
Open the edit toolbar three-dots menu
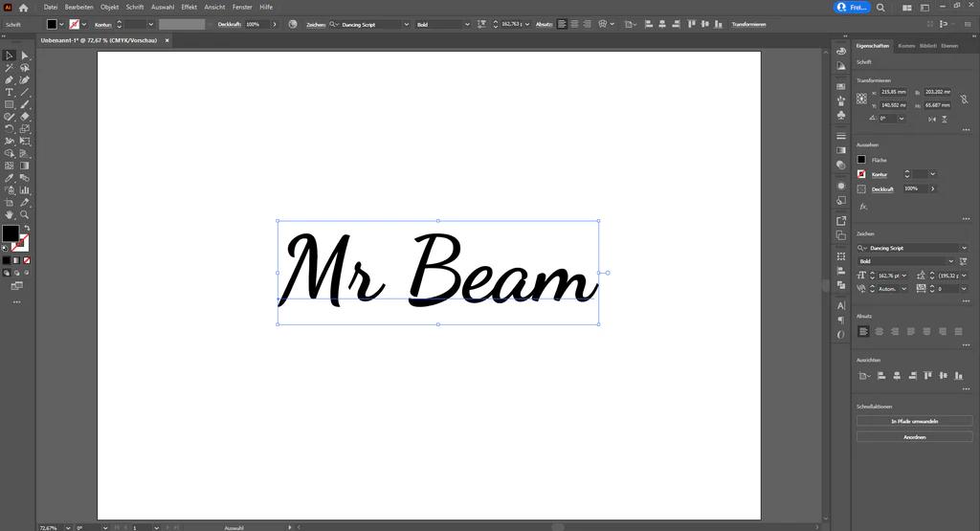pos(17,302)
